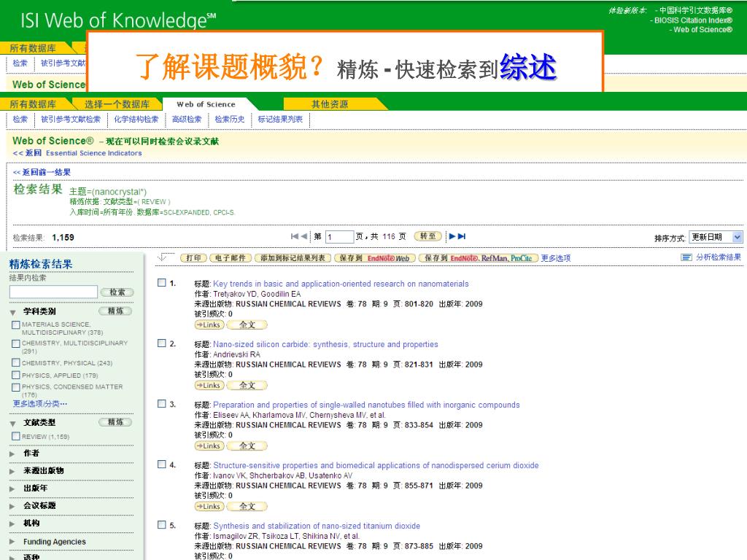Image resolution: width=747 pixels, height=560 pixels.
Task: Jump to last results page icon
Action: click(462, 236)
